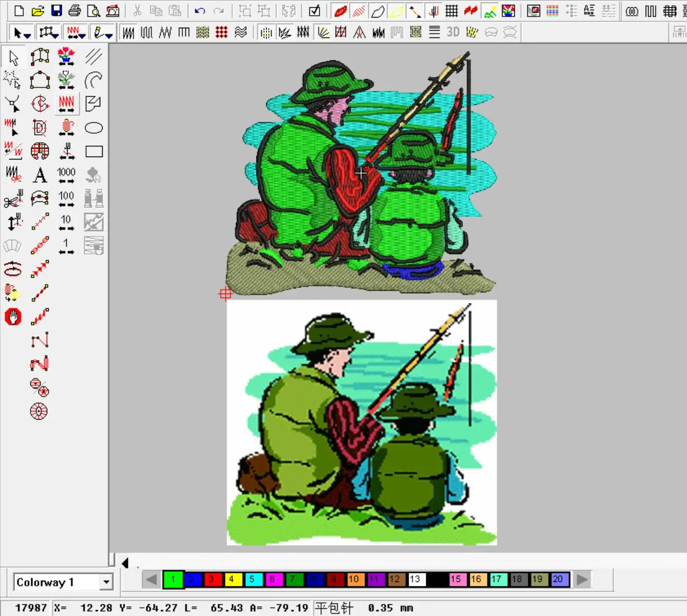Screen dimensions: 687x616
Task: Expand the pencil digitizing tool flyout
Action: pos(103,33)
